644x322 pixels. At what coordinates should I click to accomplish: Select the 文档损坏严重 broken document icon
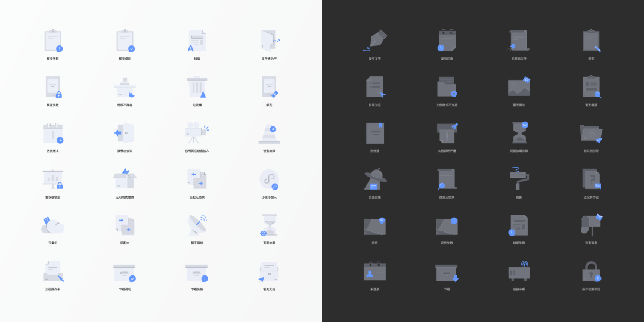coord(447,132)
